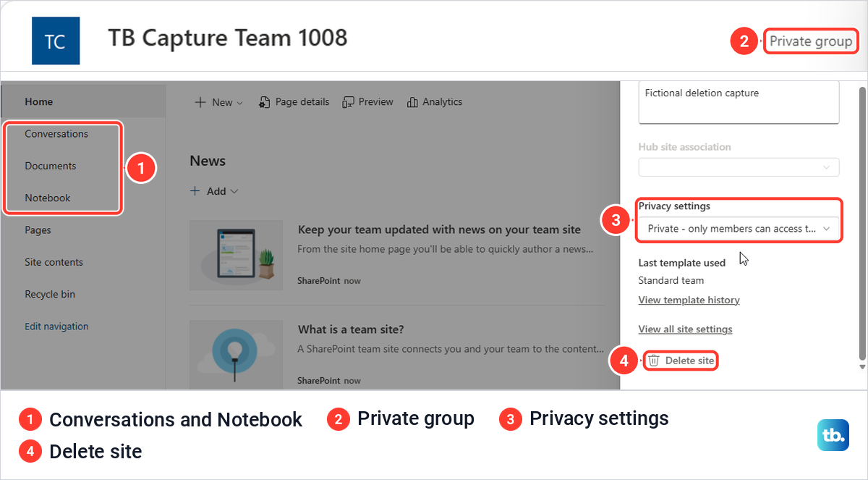Click the 'TB Capture Team 1008' site title
Image resolution: width=868 pixels, height=480 pixels.
click(228, 38)
